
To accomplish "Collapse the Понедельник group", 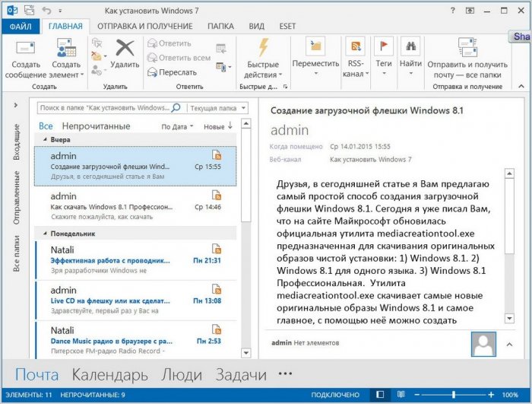I will coord(45,234).
